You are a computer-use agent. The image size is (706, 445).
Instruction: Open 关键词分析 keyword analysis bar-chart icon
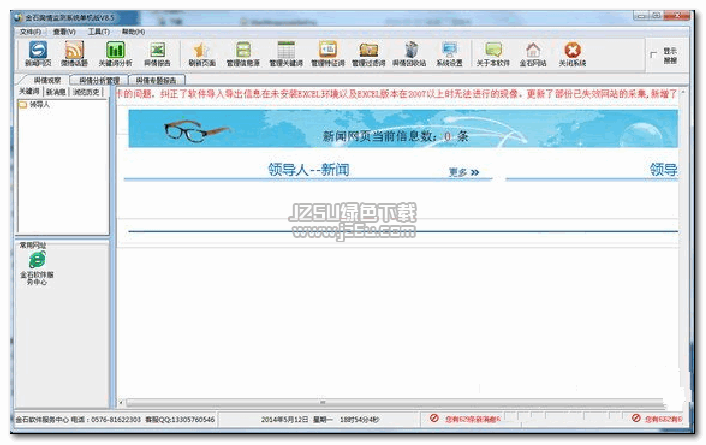click(x=115, y=53)
